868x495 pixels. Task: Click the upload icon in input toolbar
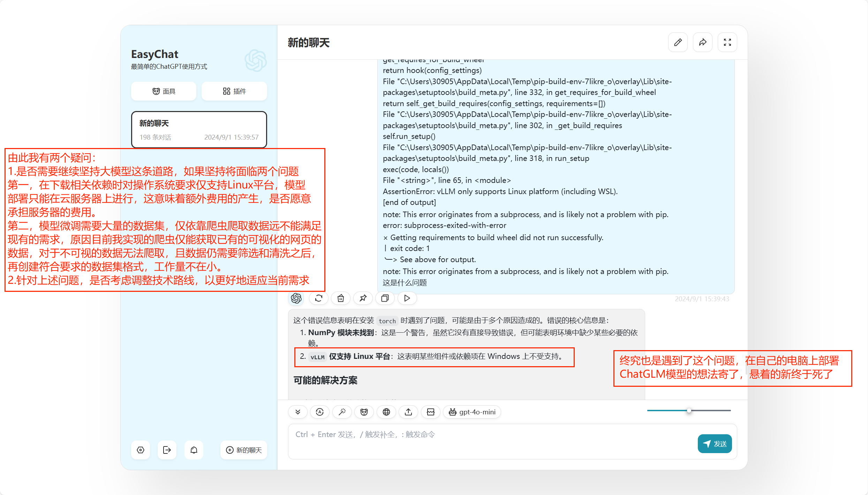pos(408,412)
